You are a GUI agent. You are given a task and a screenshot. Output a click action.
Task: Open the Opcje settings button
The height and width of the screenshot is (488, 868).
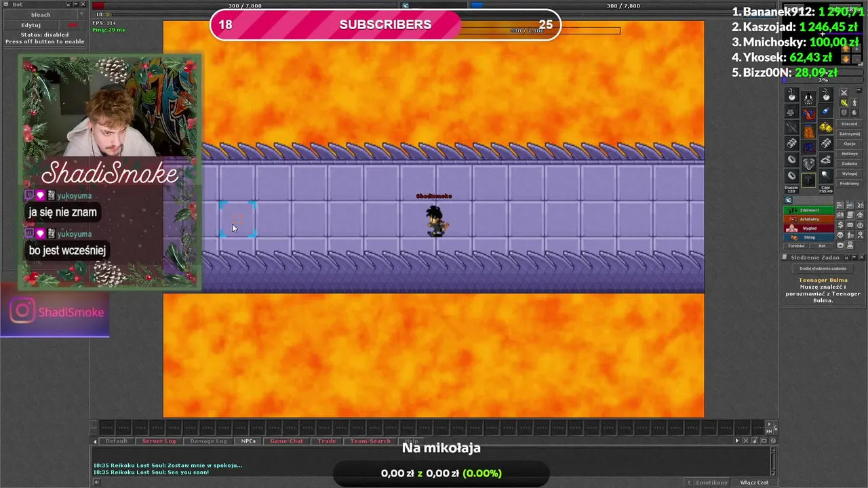850,144
